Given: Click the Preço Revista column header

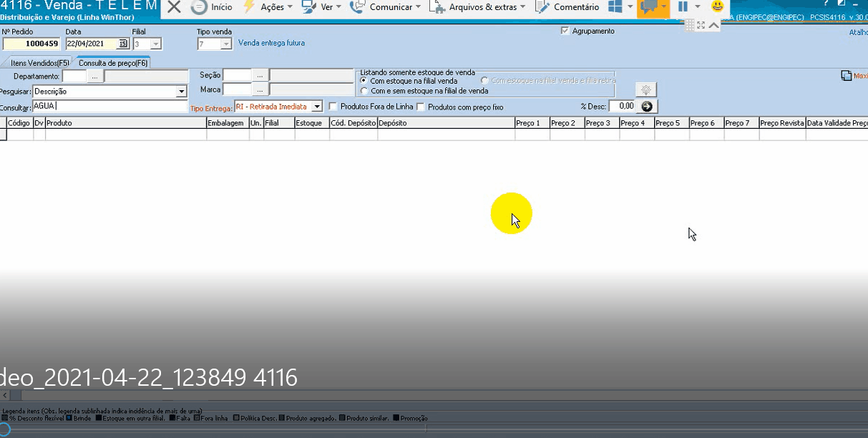Looking at the screenshot, I should (782, 123).
